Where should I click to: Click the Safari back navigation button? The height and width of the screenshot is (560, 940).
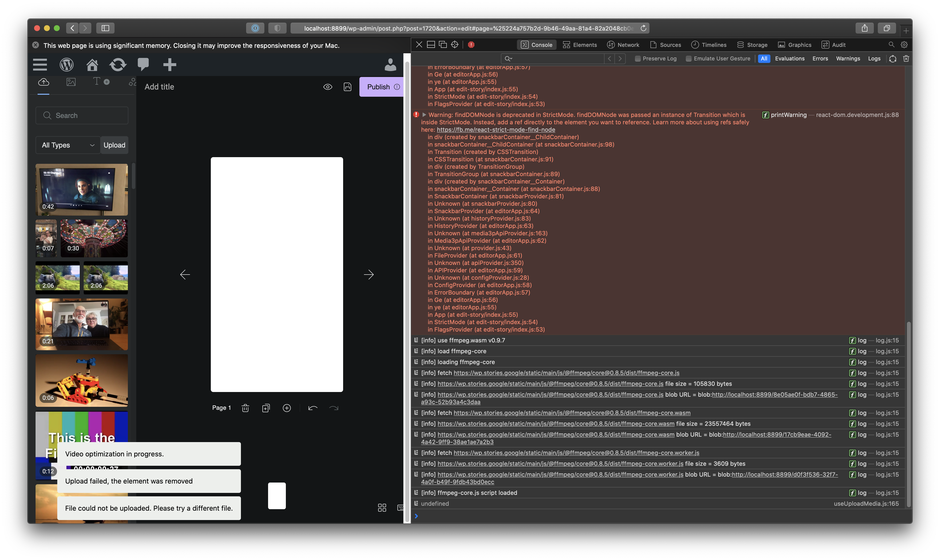73,28
